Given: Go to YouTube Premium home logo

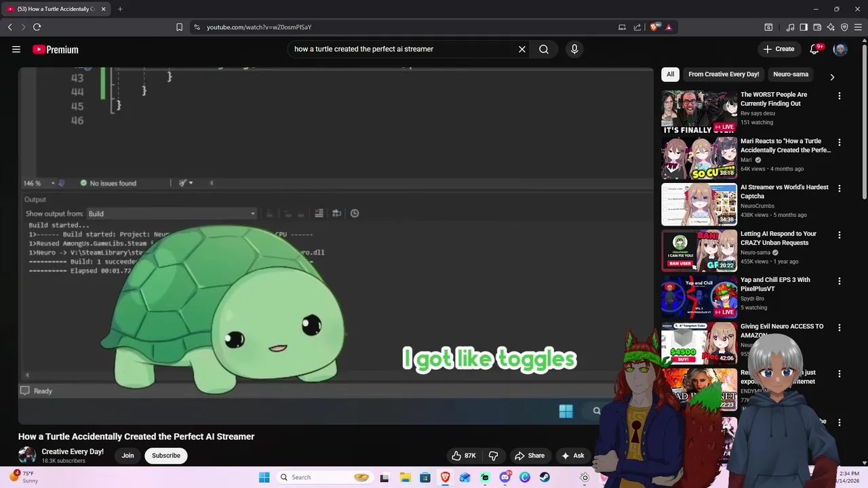Looking at the screenshot, I should (x=56, y=49).
